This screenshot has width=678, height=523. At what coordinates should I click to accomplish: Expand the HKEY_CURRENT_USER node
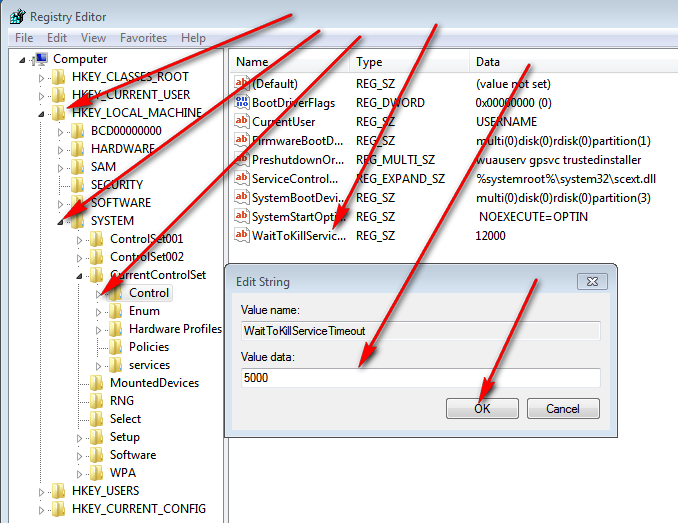(41, 96)
